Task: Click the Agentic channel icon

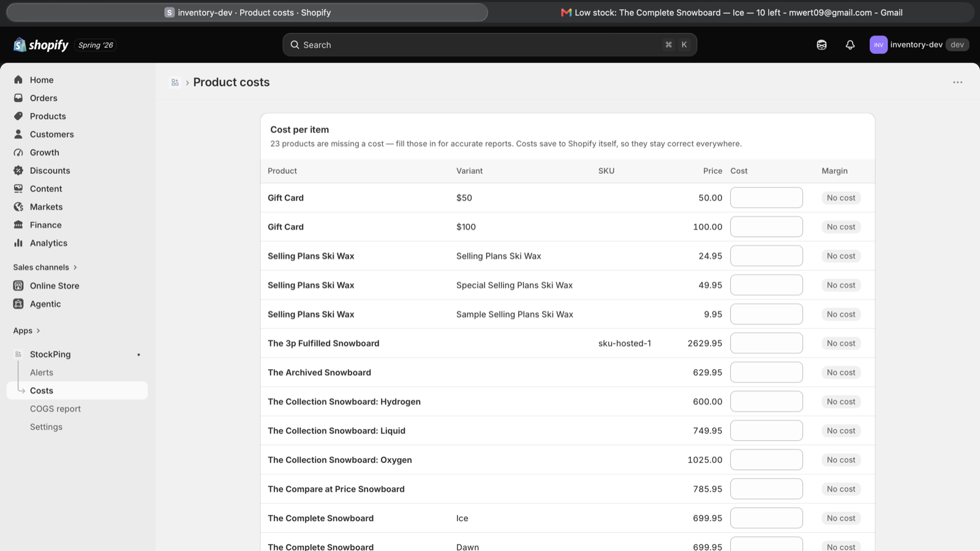Action: click(x=18, y=304)
